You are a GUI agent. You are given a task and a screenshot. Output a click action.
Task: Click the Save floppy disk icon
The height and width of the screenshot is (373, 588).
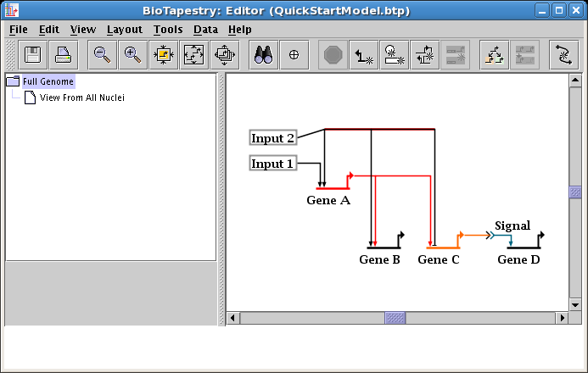click(33, 54)
